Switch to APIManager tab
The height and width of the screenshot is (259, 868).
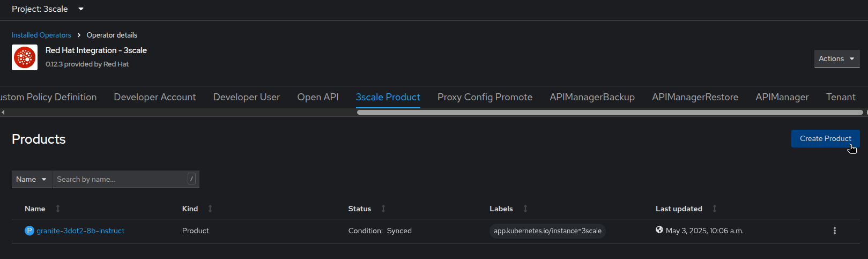point(782,97)
